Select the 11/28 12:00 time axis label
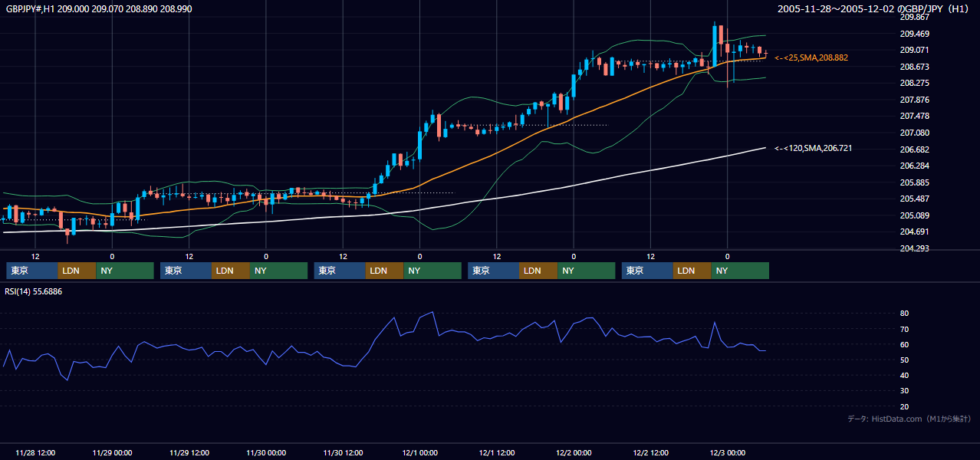980x460 pixels. click(x=35, y=452)
